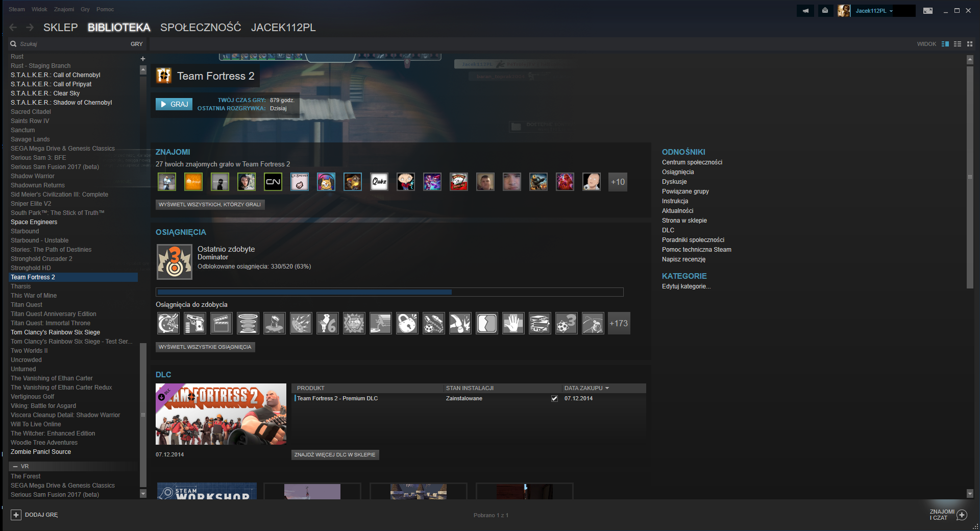Switch library to list view
Viewport: 980px width, 531px height.
pos(958,44)
